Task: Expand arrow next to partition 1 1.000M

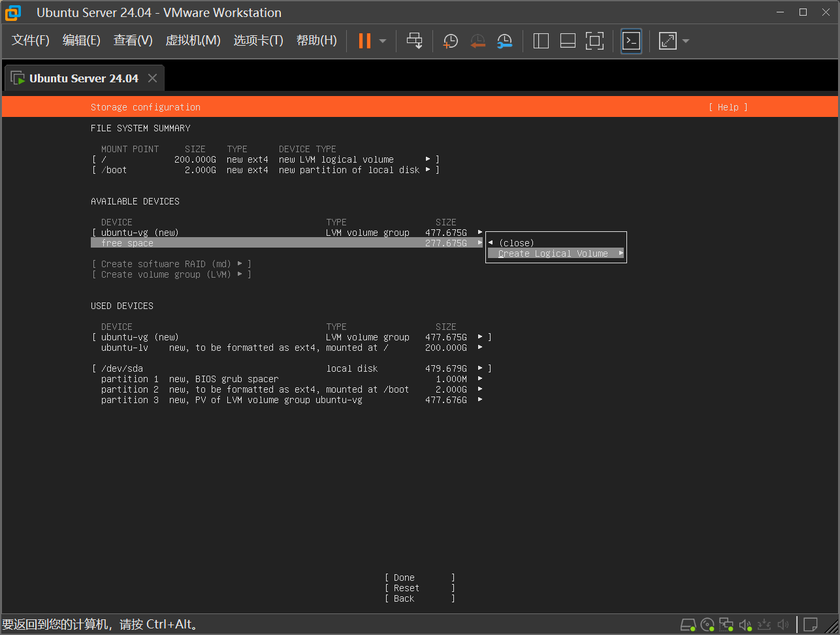Action: pos(480,379)
